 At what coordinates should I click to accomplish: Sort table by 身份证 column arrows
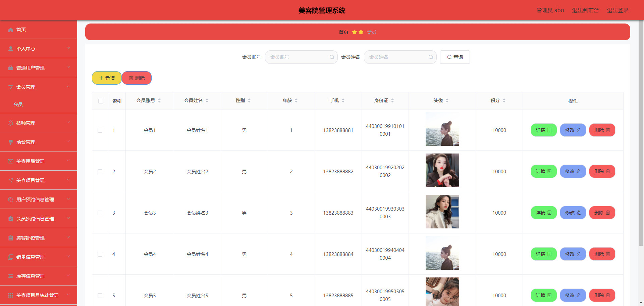(392, 100)
